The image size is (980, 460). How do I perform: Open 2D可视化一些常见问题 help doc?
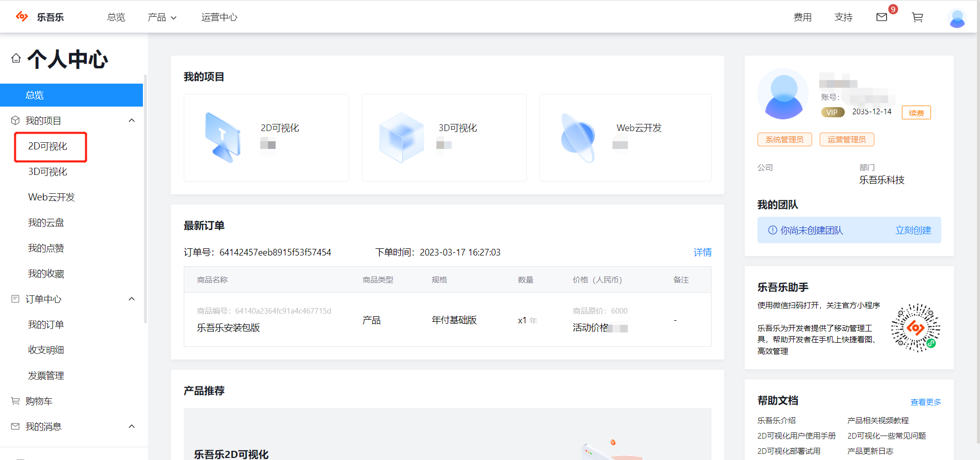(x=887, y=436)
